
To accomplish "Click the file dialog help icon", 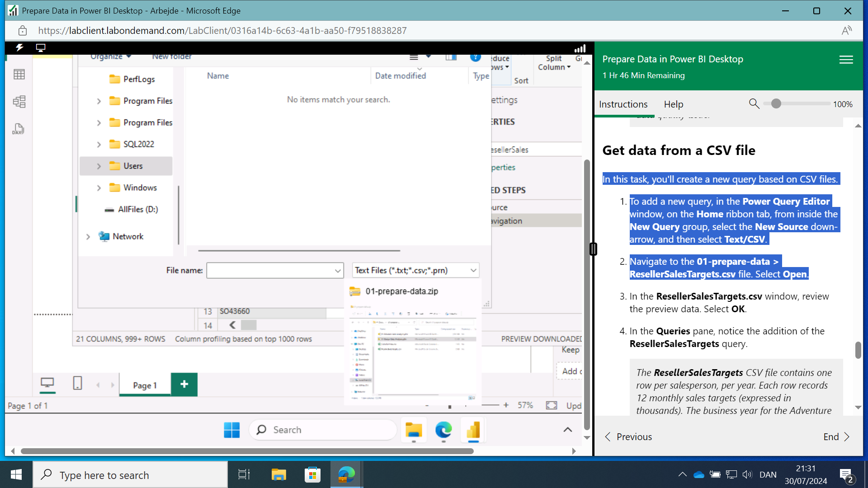I will point(475,57).
